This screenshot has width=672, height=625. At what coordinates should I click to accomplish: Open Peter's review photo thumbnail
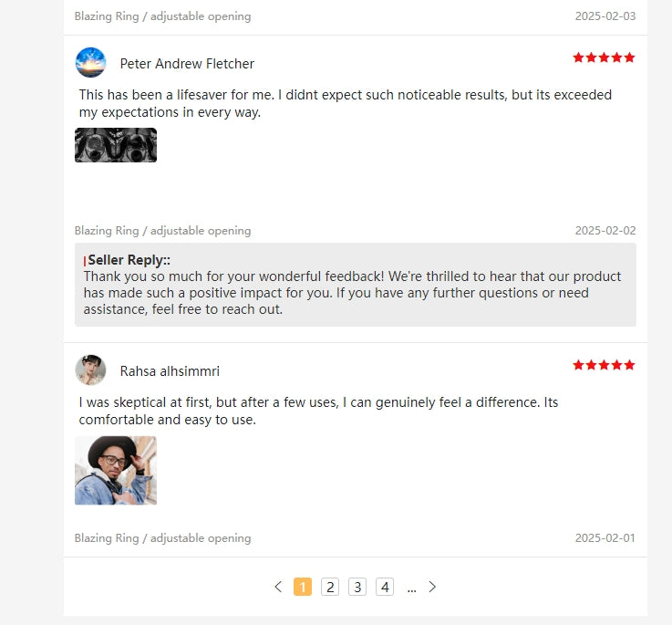click(116, 145)
